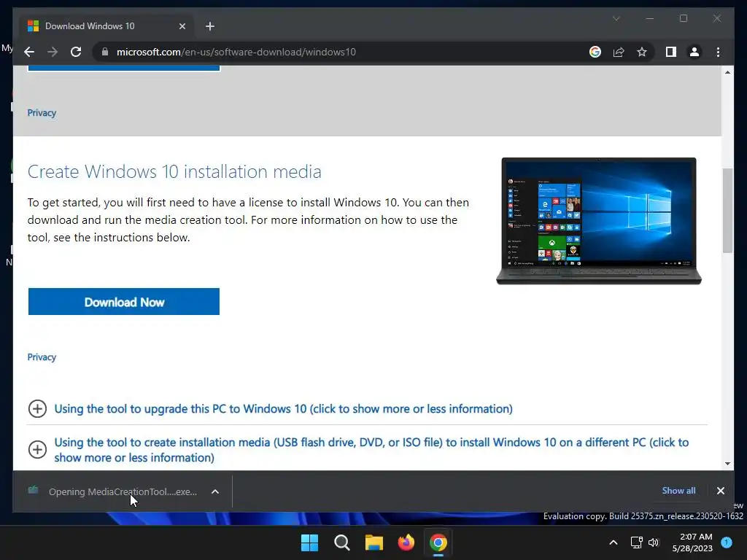Close the Download Windows 10 tab
This screenshot has height=560, width=747.
pos(182,26)
